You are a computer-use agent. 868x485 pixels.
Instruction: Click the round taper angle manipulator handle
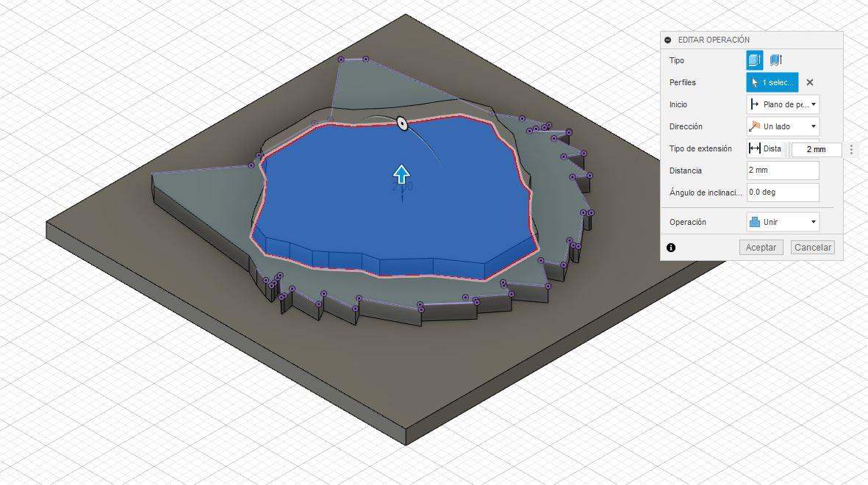[x=403, y=123]
